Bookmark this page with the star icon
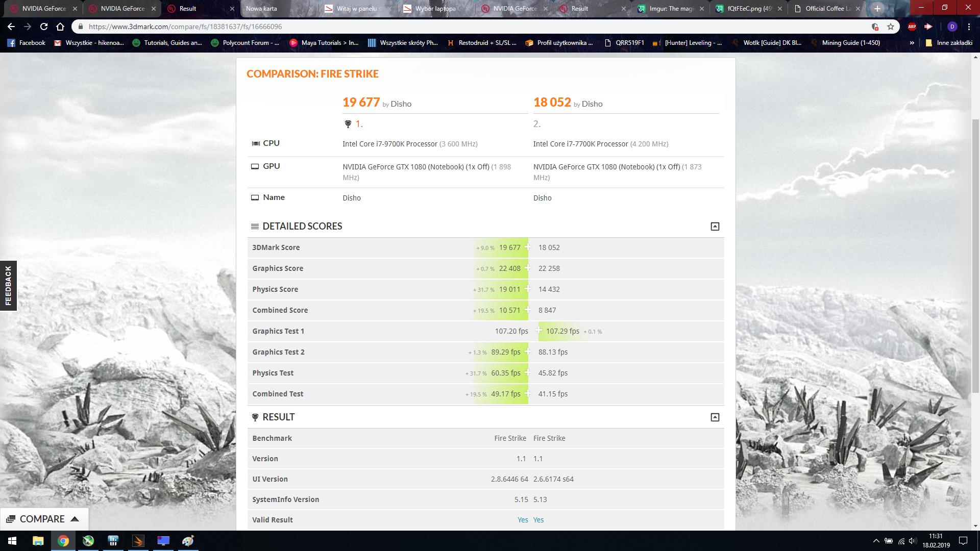 click(891, 27)
